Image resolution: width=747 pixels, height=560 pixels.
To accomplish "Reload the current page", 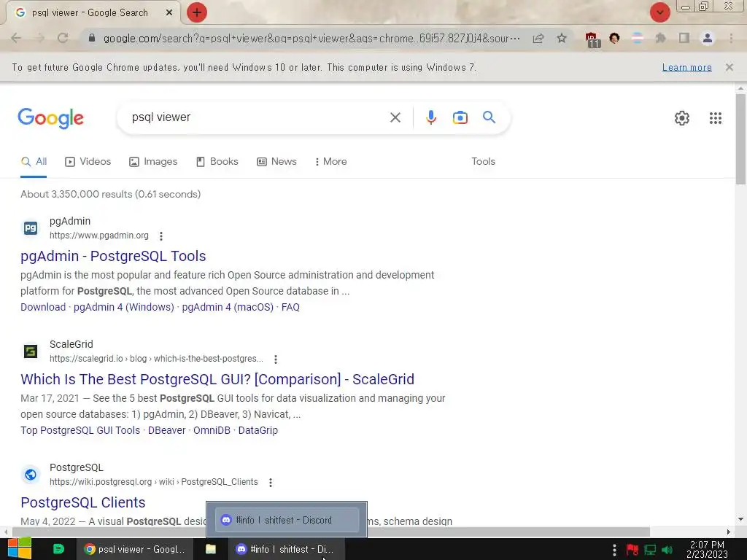I will [x=63, y=38].
